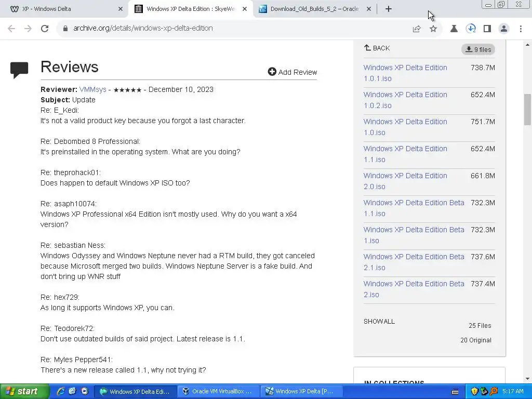Viewport: 532px width, 399px height.
Task: Go back to the previous page
Action: click(11, 29)
